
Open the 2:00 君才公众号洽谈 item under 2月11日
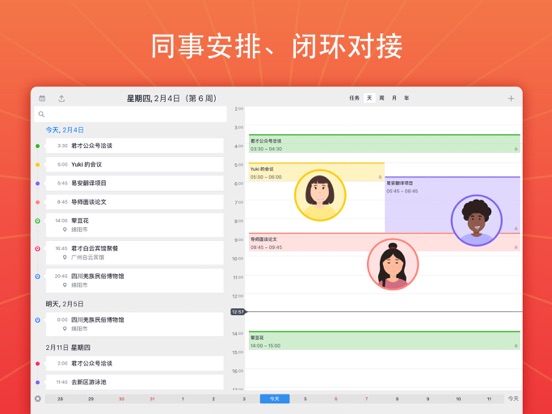point(134,363)
